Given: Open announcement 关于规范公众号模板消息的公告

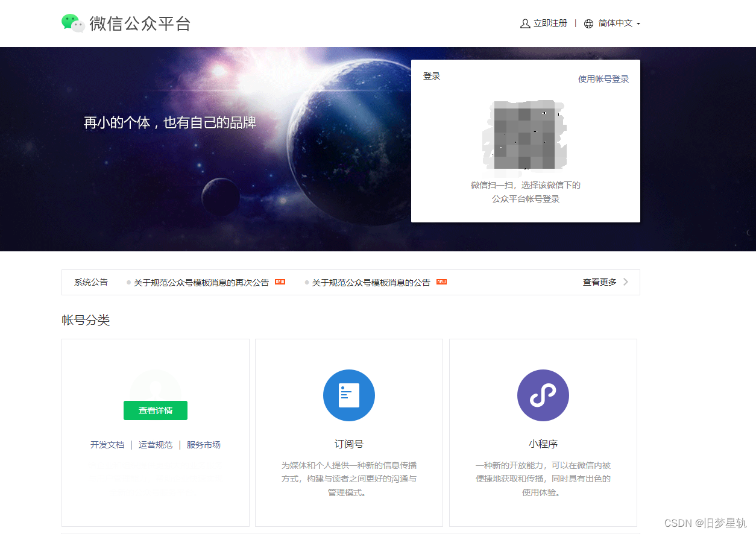Looking at the screenshot, I should pyautogui.click(x=371, y=283).
